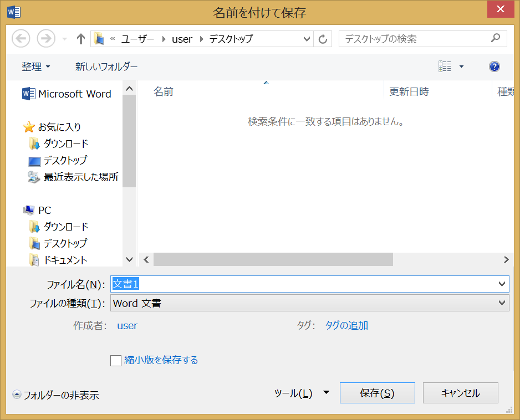Collapse folders with フォルダーの非表示
Image resolution: width=520 pixels, height=420 pixels.
point(55,395)
